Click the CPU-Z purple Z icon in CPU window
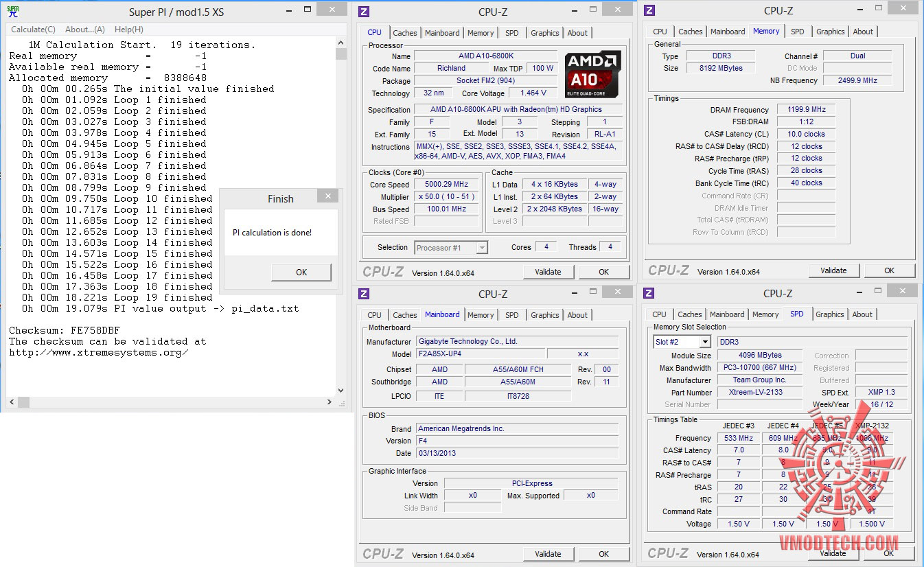 (364, 12)
